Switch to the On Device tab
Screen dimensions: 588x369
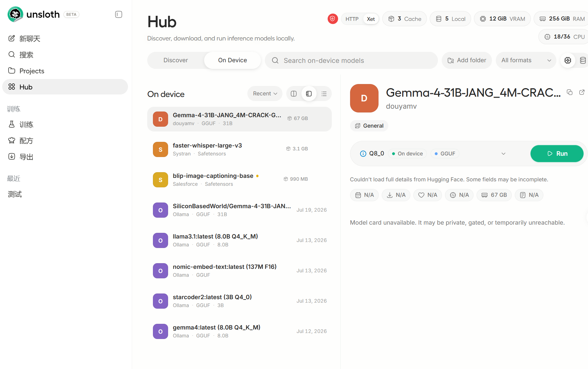click(233, 60)
